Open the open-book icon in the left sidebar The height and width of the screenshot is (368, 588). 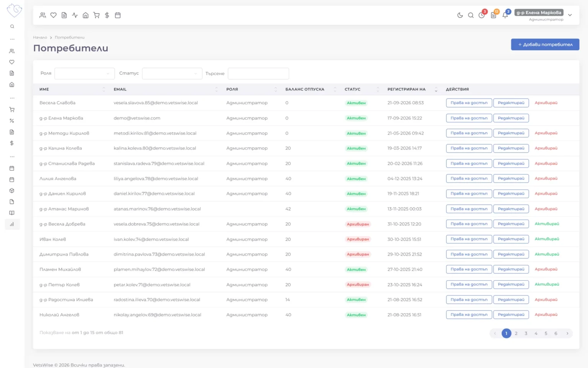click(12, 213)
